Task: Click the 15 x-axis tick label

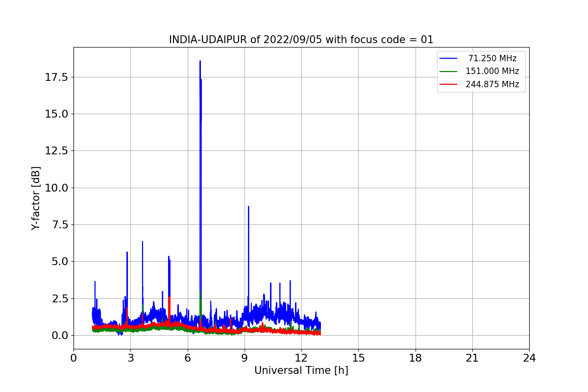Action: 358,358
